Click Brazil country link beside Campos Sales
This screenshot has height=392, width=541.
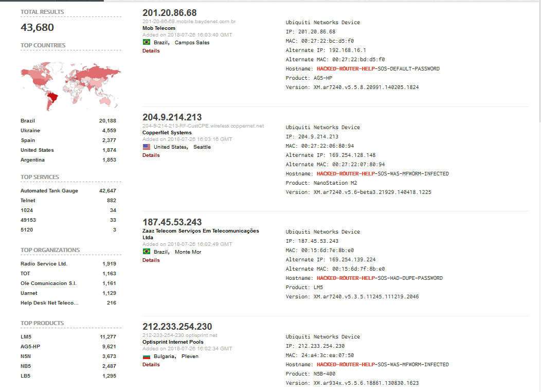tap(161, 43)
